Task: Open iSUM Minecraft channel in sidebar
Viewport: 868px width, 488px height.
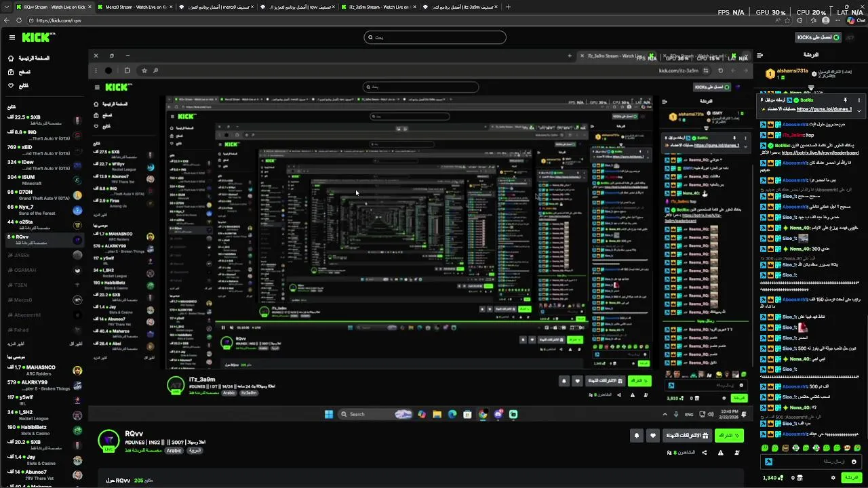Action: point(44,180)
